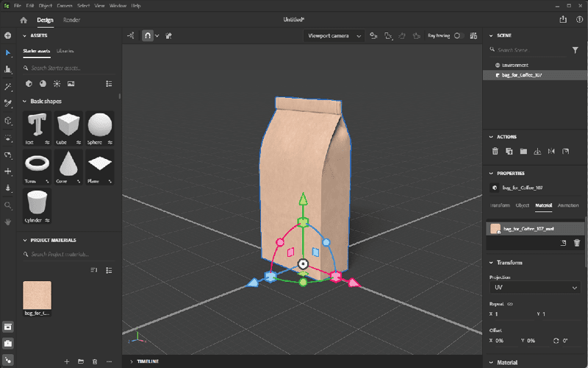Select the bag_for_Coffee material swatch thumbnail
This screenshot has height=368, width=588.
click(37, 295)
